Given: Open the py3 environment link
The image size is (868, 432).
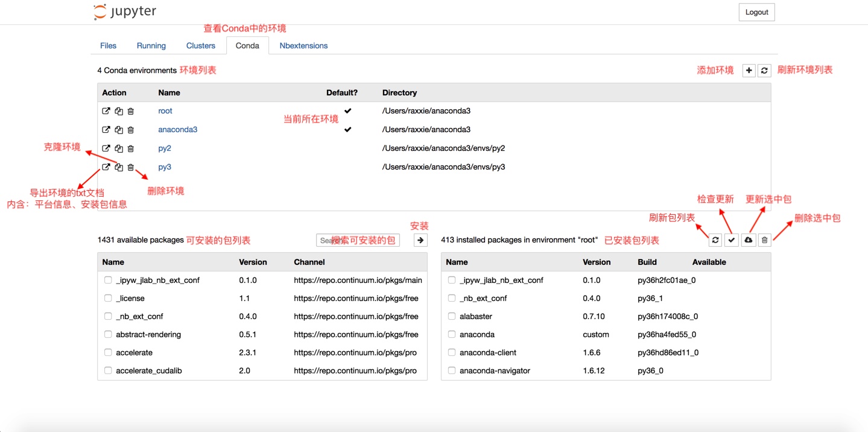Looking at the screenshot, I should pos(164,167).
